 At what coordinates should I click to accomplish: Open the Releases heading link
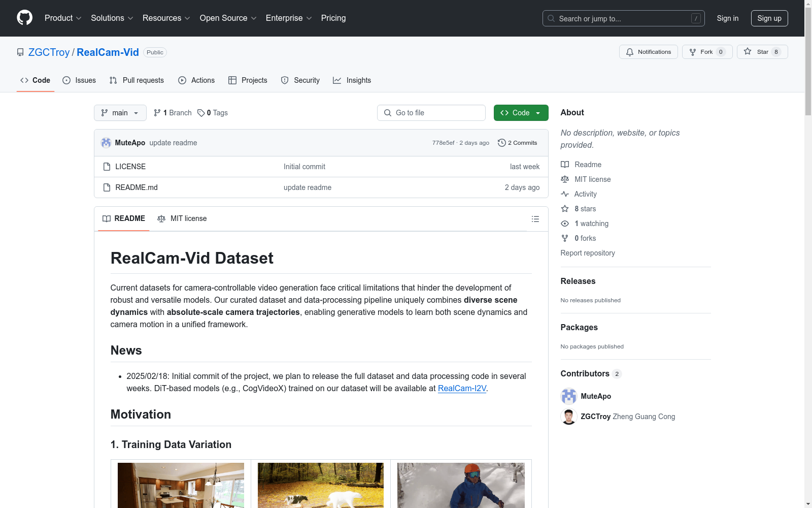578,281
